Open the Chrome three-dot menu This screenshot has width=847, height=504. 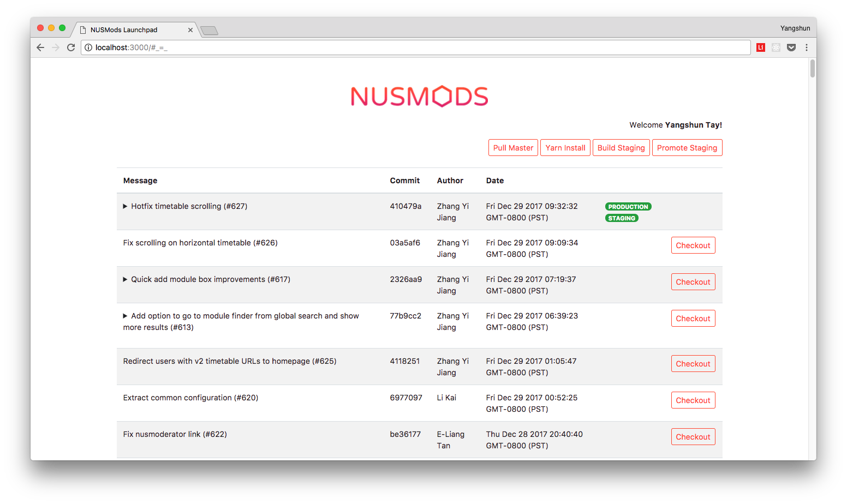pyautogui.click(x=807, y=47)
